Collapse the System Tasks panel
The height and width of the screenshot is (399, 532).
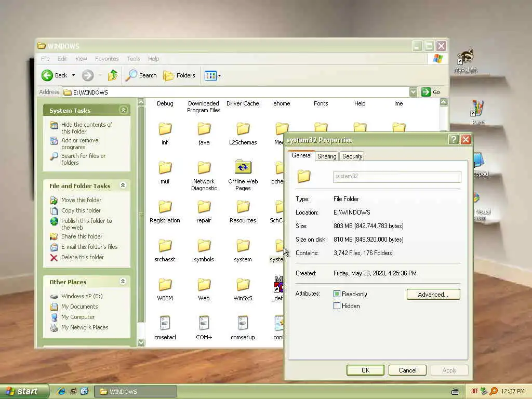click(x=123, y=110)
